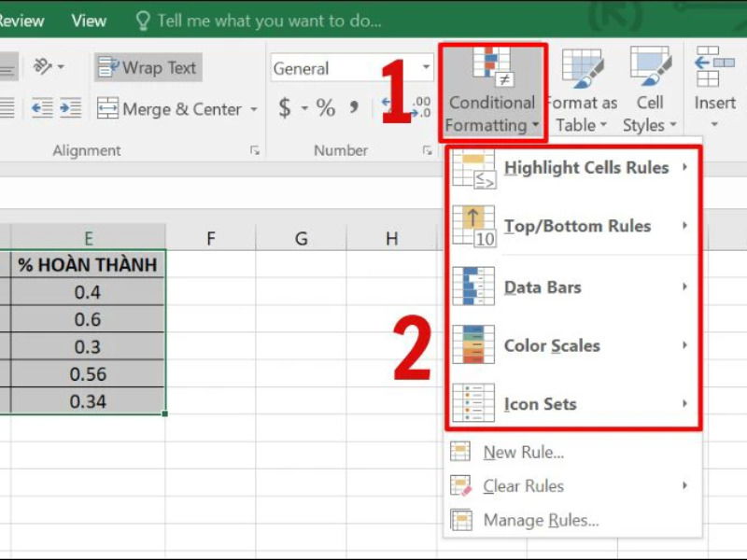Click the Decrease Indent icon
The height and width of the screenshot is (560, 747).
pos(42,108)
